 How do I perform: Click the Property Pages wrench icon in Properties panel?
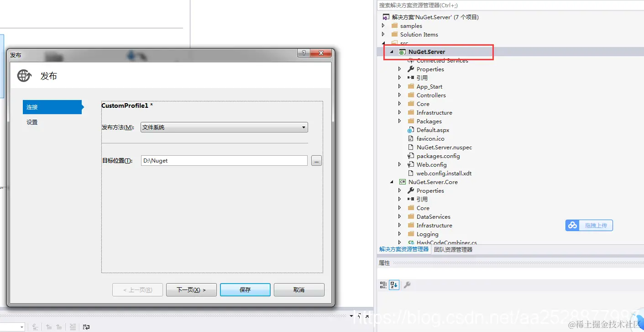[407, 285]
